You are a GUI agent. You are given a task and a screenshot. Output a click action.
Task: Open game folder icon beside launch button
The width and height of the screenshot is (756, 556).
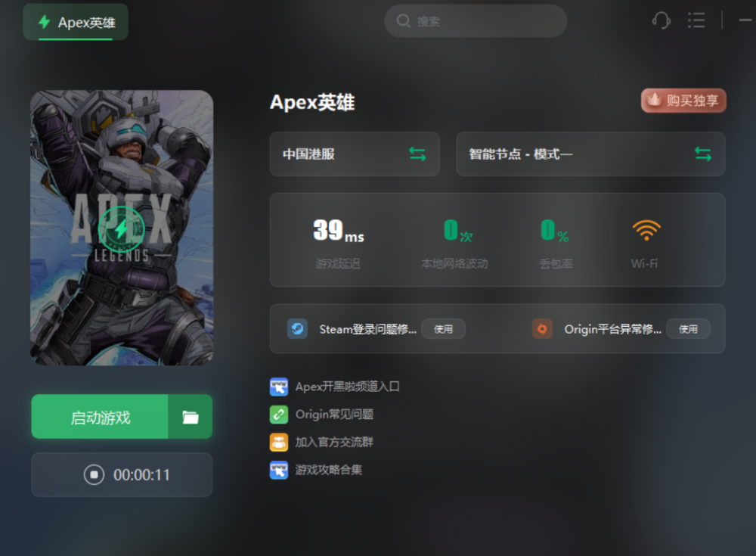click(191, 417)
